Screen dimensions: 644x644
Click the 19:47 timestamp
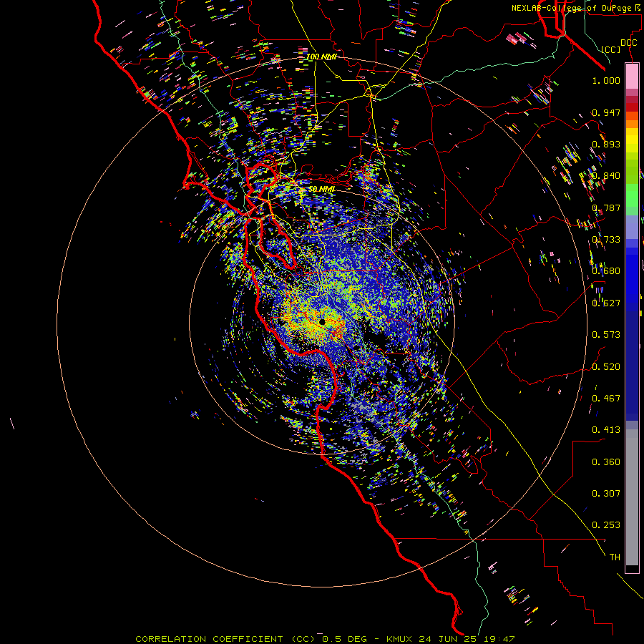coord(498,639)
